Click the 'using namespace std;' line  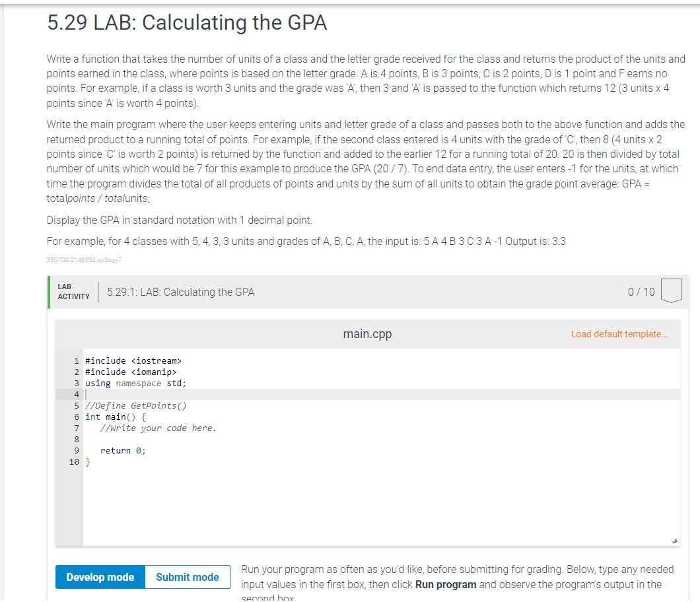coord(135,383)
